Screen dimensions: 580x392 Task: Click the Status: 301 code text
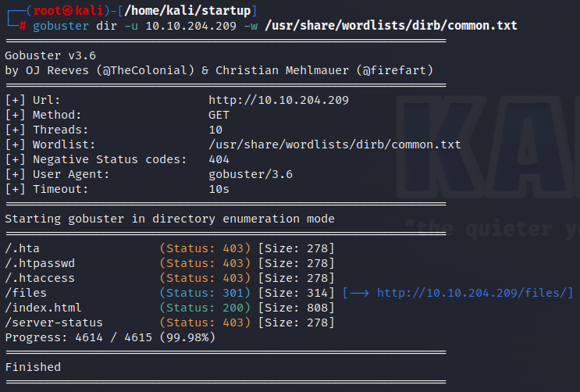205,293
